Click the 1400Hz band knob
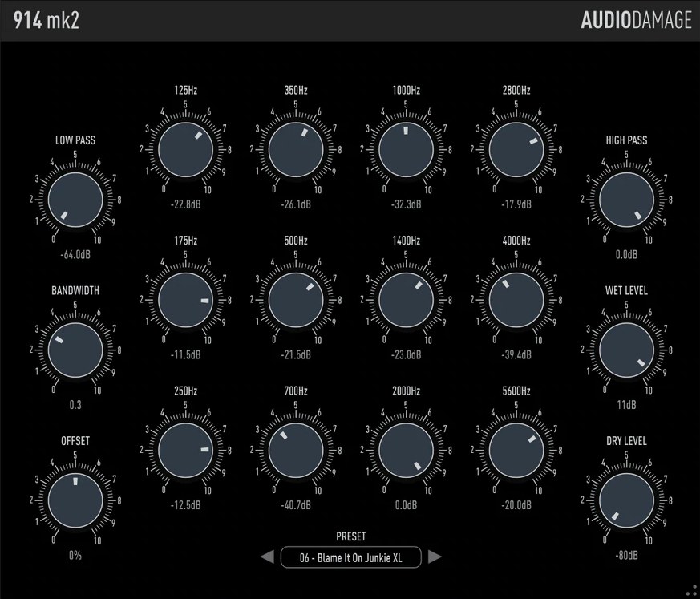 coord(405,298)
